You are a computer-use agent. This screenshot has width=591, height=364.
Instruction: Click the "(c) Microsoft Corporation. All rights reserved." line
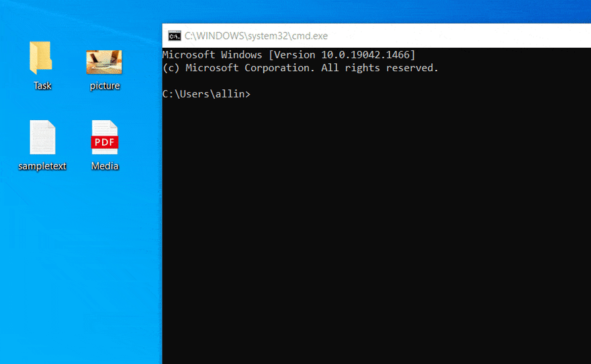(300, 68)
